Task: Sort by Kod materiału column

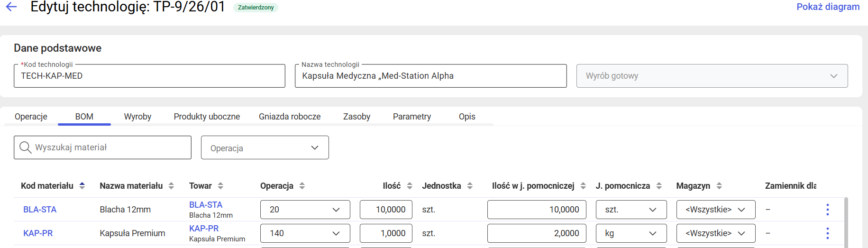Action: [x=82, y=186]
